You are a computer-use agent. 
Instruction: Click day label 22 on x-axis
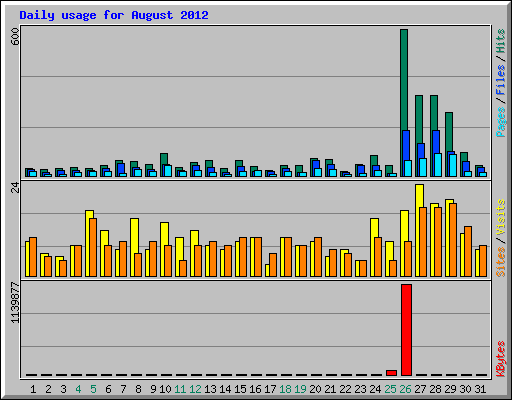(345, 389)
